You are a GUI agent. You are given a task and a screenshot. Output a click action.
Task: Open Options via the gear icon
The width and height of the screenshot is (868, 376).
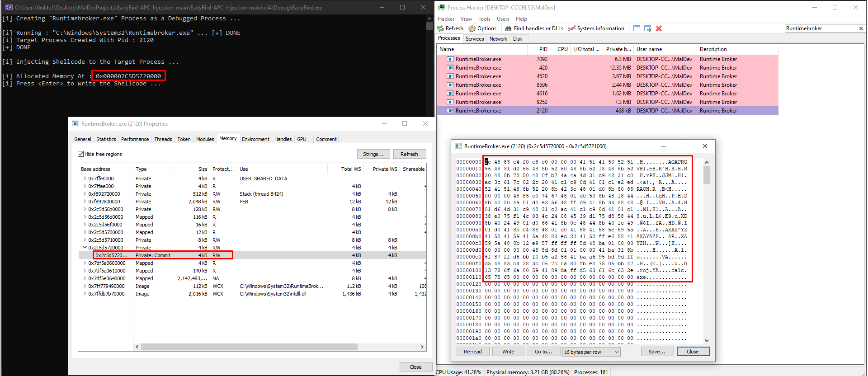[x=472, y=28]
